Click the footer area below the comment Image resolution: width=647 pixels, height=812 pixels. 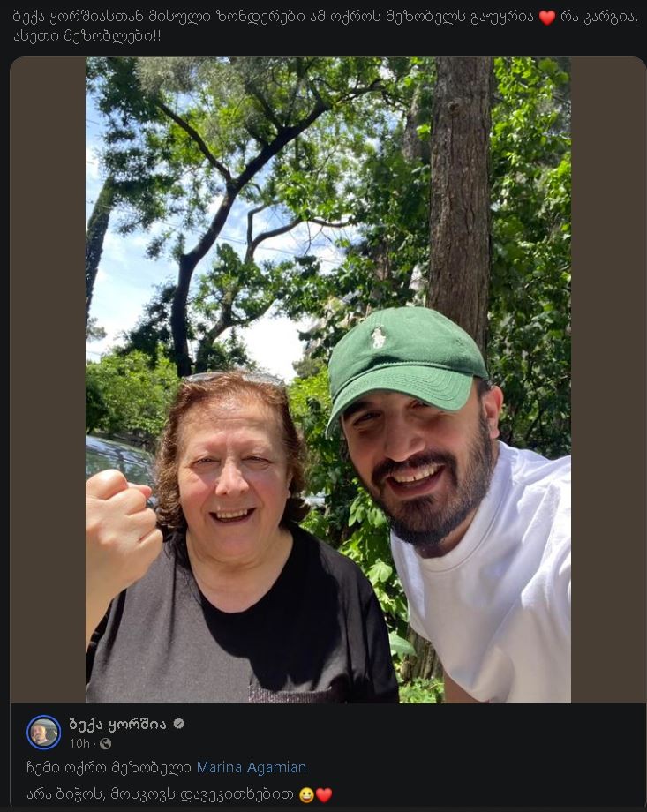323,808
